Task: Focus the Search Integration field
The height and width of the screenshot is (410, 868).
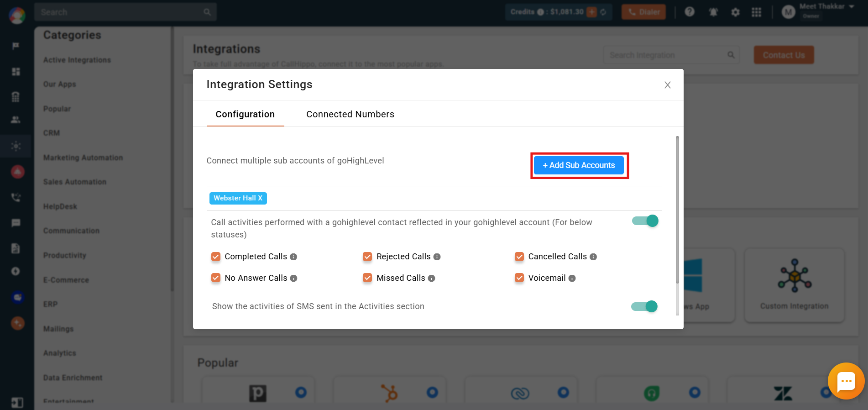Action: pos(671,55)
